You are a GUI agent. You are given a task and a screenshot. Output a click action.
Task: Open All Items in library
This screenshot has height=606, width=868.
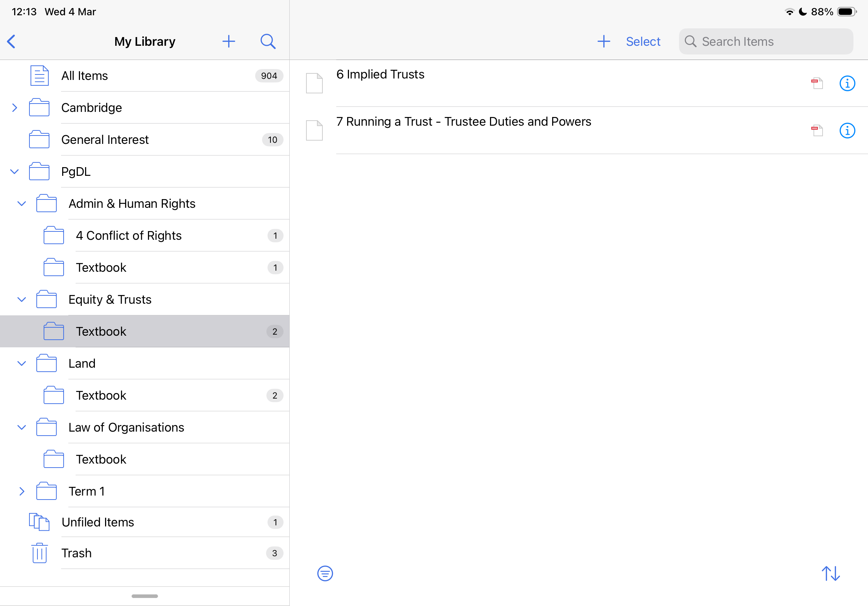tap(84, 76)
